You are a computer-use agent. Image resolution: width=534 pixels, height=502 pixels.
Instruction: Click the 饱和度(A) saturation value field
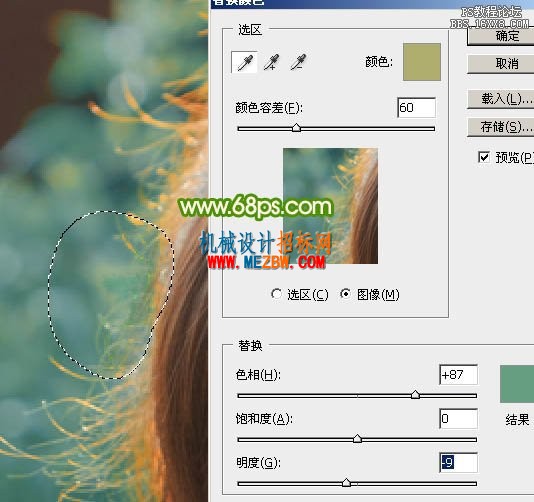click(458, 419)
